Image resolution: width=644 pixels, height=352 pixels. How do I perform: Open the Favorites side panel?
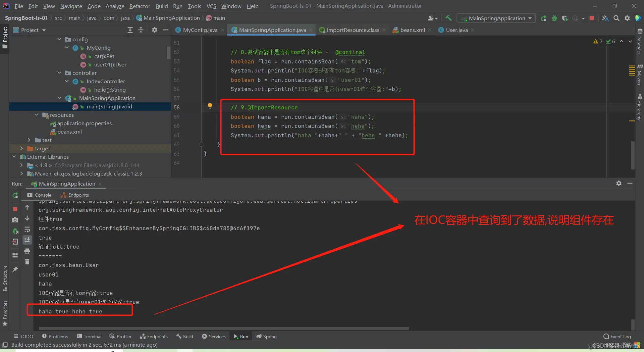point(5,313)
